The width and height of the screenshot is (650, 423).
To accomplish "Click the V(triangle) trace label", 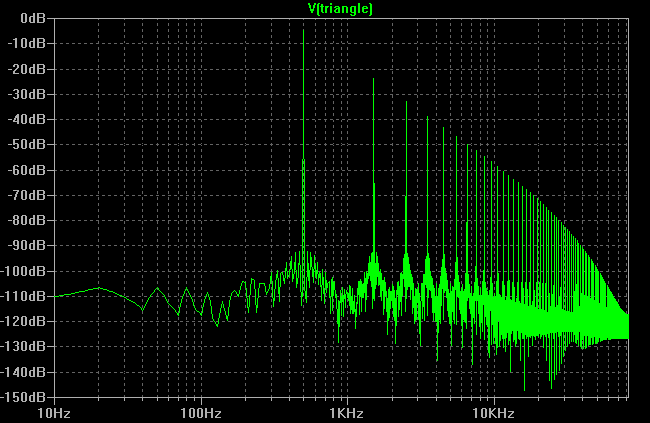I will [x=340, y=8].
